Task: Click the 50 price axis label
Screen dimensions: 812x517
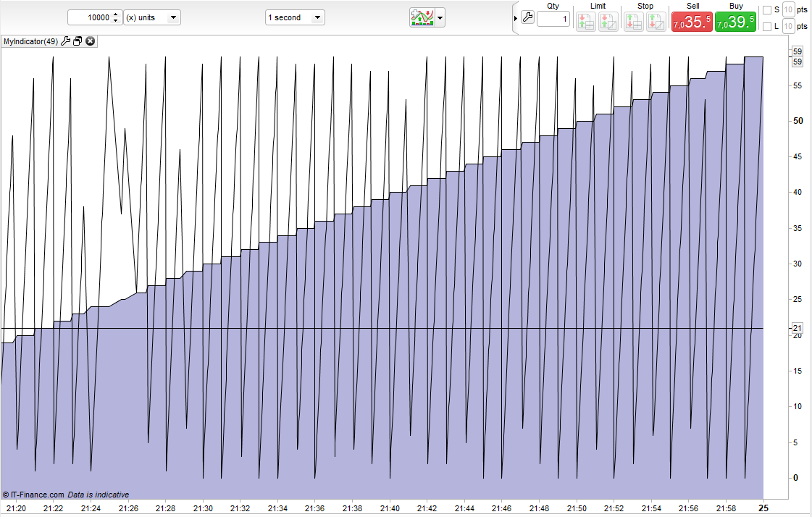Action: (798, 121)
